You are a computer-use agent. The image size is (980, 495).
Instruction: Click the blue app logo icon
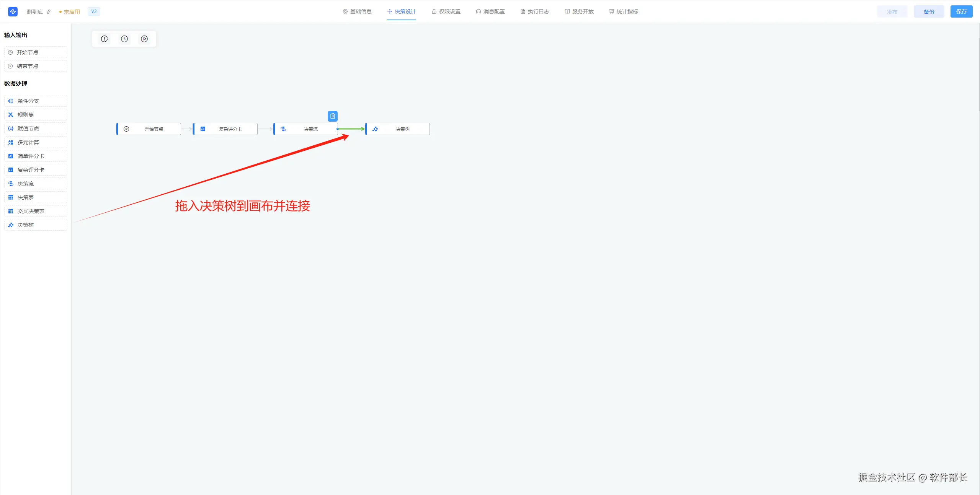pyautogui.click(x=13, y=11)
